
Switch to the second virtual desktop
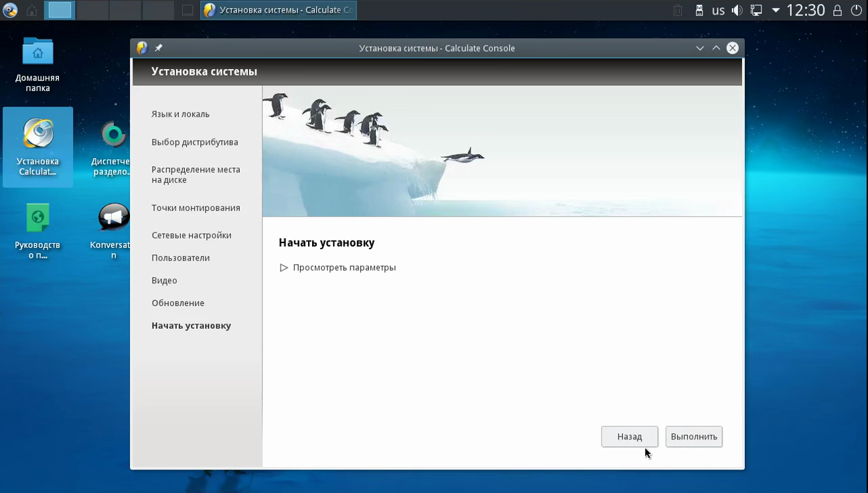[x=92, y=10]
